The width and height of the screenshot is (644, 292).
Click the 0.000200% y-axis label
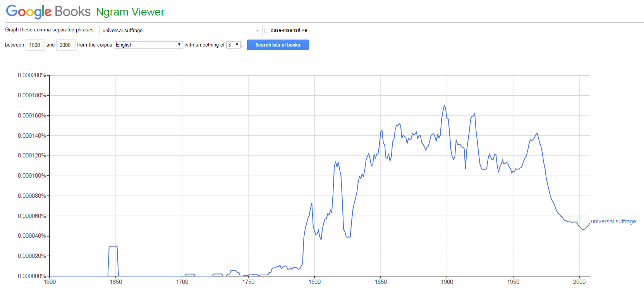[32, 75]
